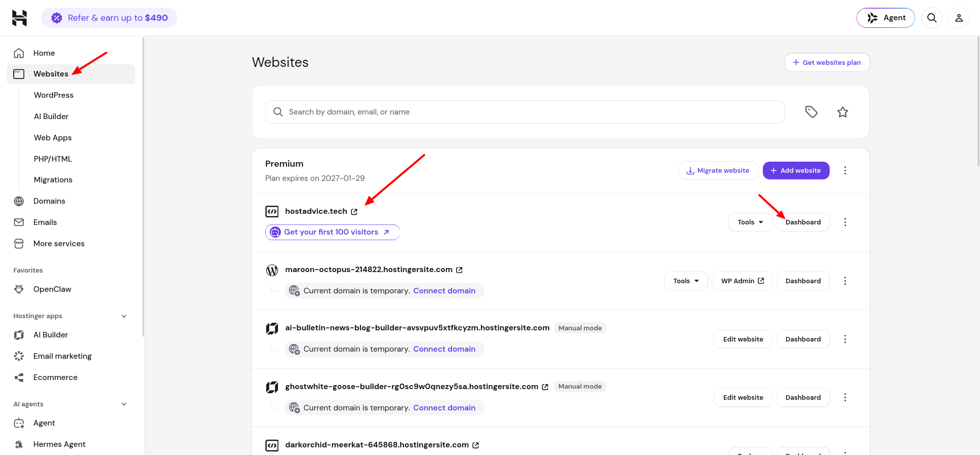
Task: Click the sidebar vertical scrollbar
Action: click(x=143, y=186)
